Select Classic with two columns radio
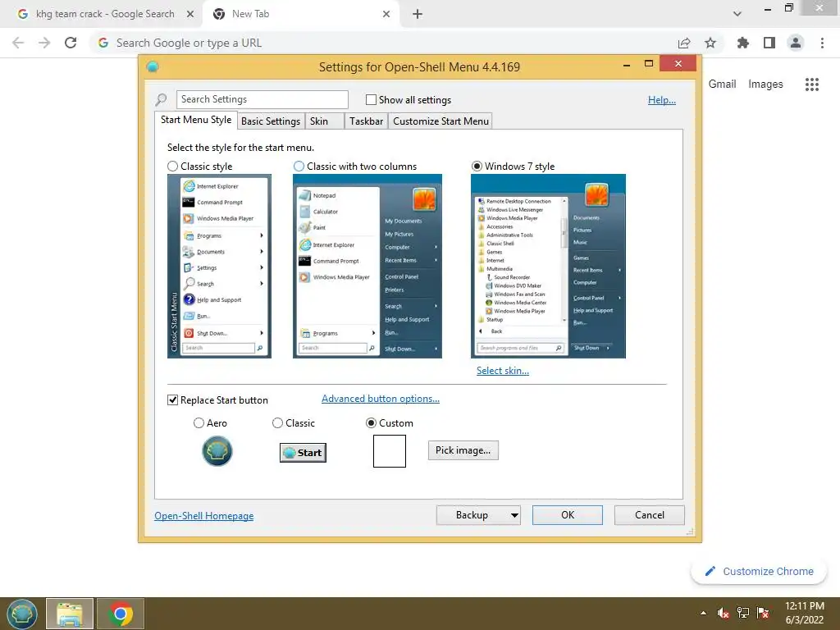Screen dimensions: 840x630 [x=299, y=167]
